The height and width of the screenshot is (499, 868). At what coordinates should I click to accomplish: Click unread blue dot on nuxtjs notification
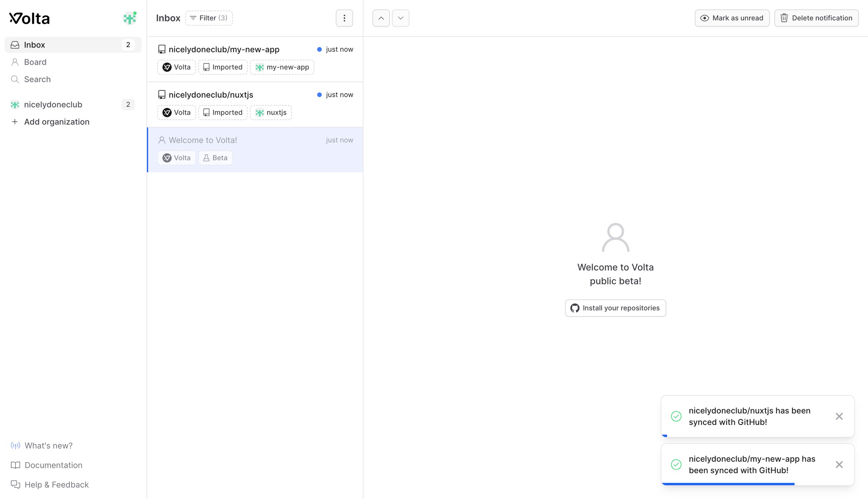319,95
